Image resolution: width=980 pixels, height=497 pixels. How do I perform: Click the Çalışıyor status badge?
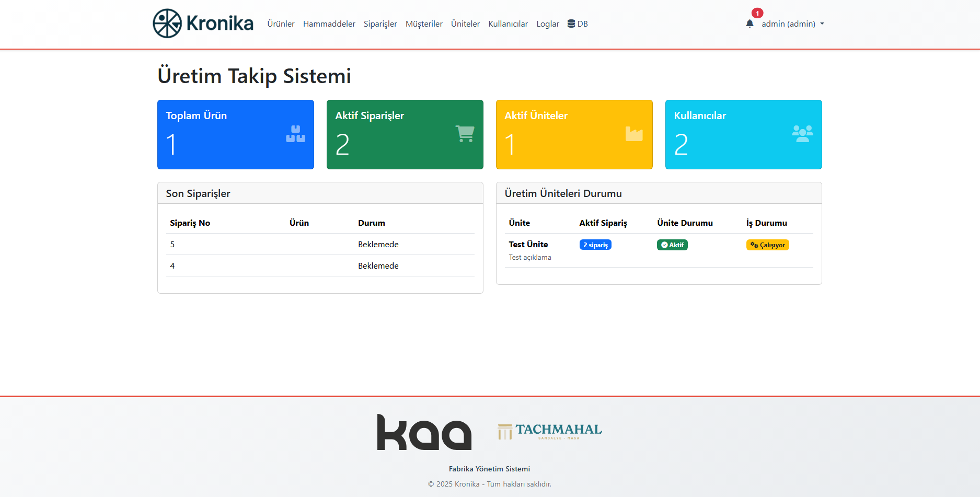point(767,245)
